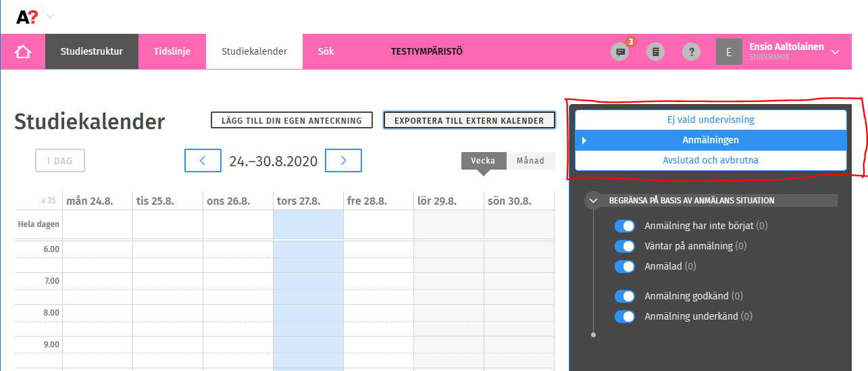Image resolution: width=868 pixels, height=371 pixels.
Task: Open the Ensio Aaltolainen user menu chevron
Action: (836, 52)
